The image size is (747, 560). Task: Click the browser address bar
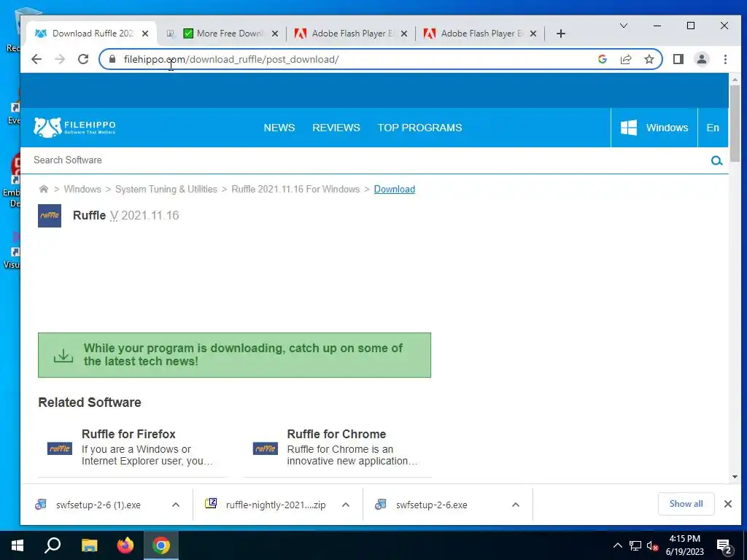(352, 59)
